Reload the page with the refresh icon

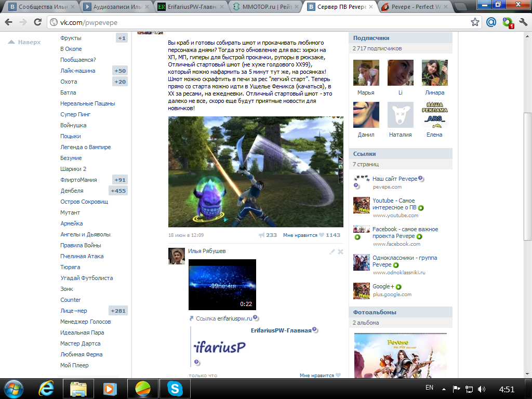pyautogui.click(x=37, y=22)
